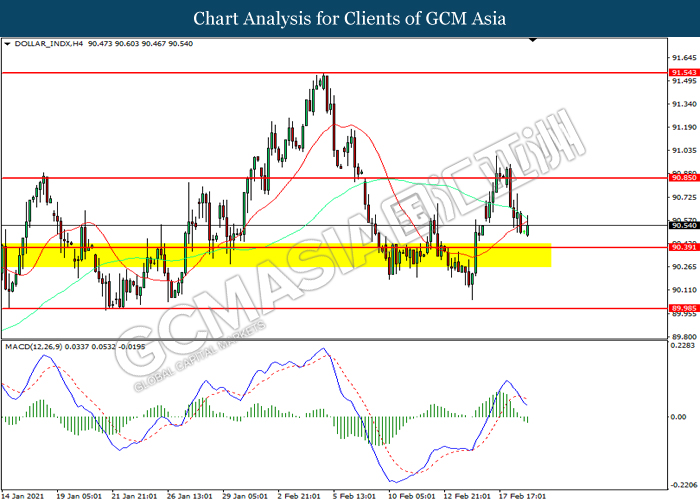Click the chart shift triangle marker at top

pyautogui.click(x=533, y=40)
